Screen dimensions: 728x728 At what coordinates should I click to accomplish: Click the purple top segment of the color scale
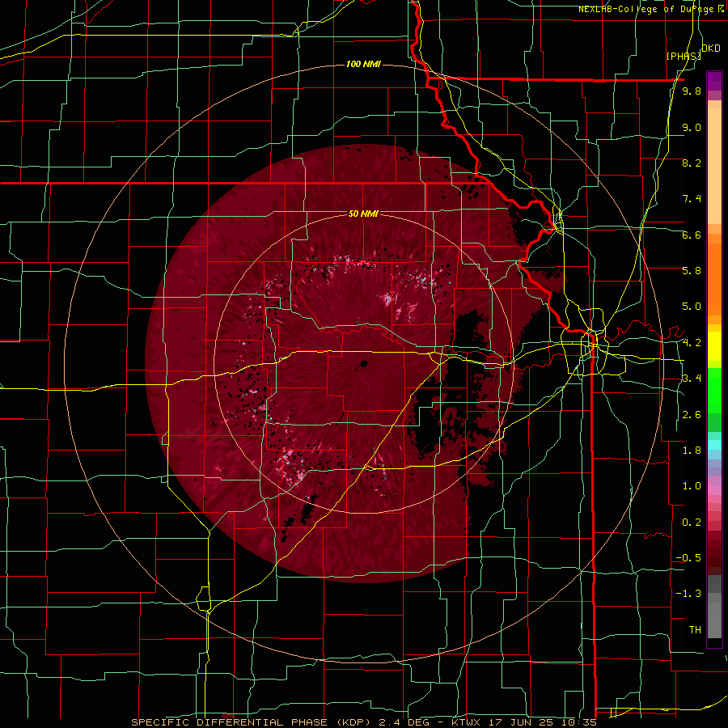click(x=714, y=81)
